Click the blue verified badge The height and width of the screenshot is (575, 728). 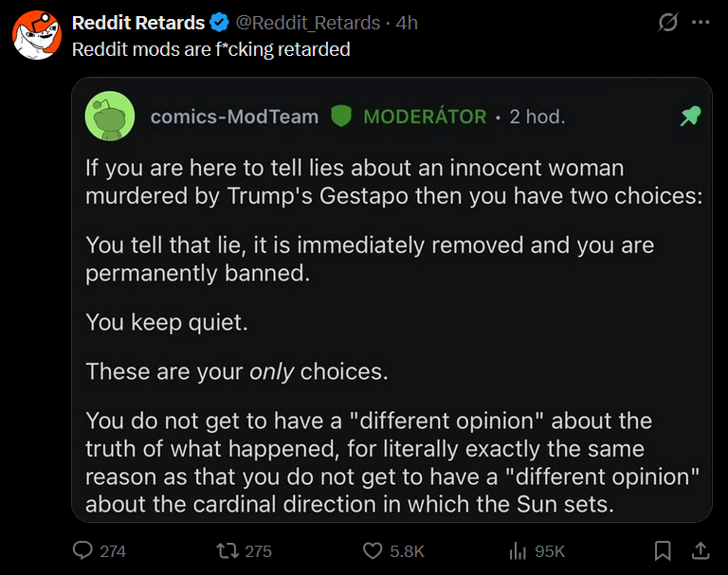[x=219, y=23]
